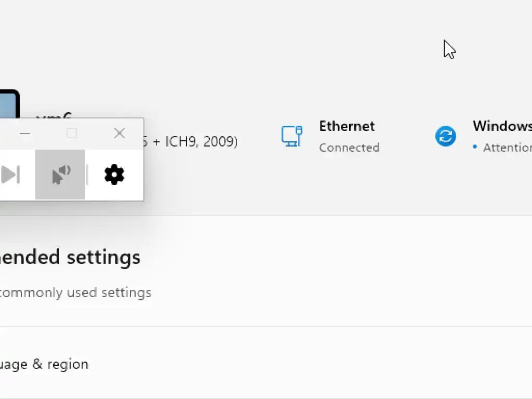Click the blue Windows Update sync icon
The image size is (532, 399).
tap(445, 136)
